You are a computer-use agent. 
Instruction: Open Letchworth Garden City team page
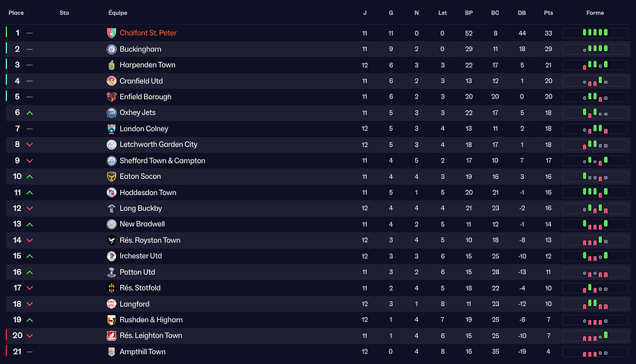coord(159,145)
